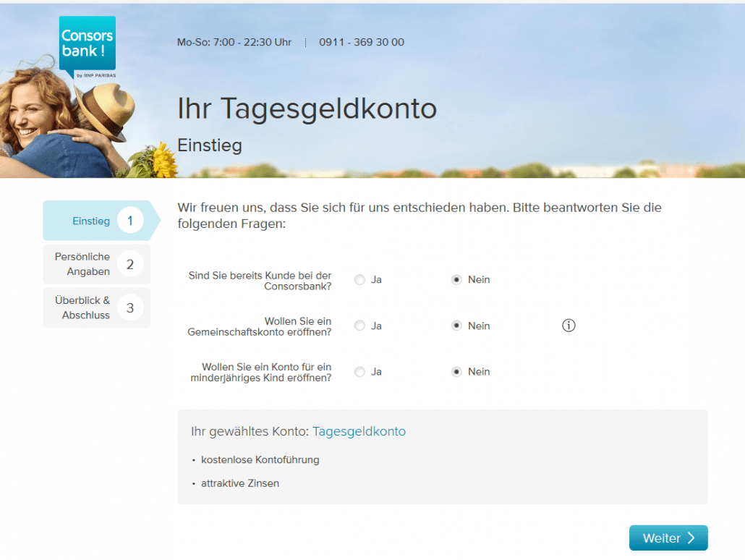Select Ja for existing Consorsbank customer
Screen dimensions: 745x560
click(x=359, y=279)
